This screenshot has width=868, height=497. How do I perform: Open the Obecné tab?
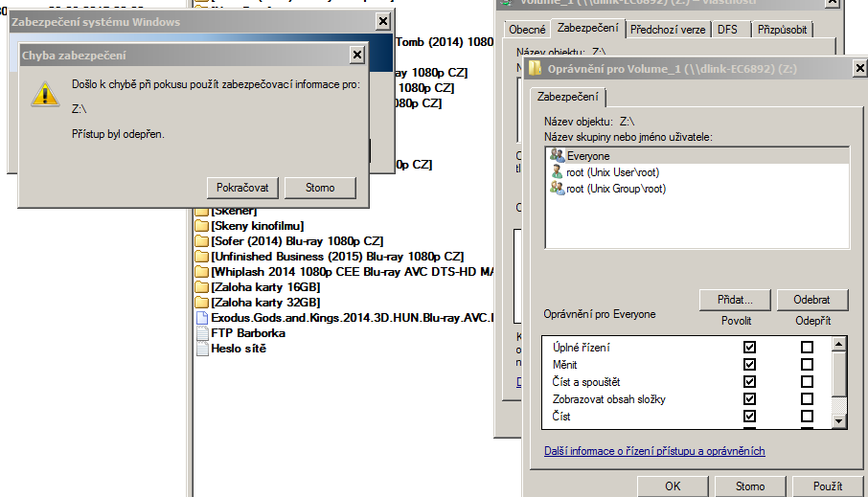528,30
